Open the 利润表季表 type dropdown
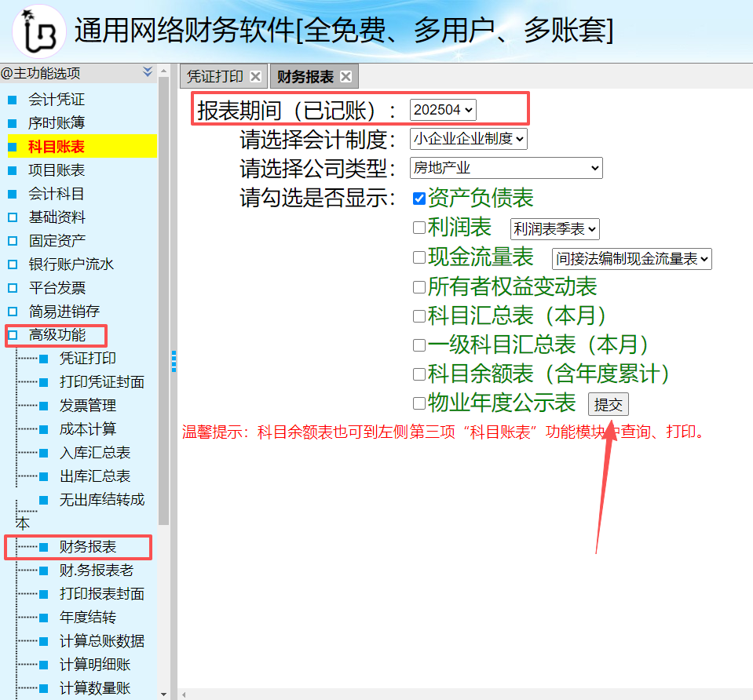The image size is (753, 700). [x=554, y=228]
